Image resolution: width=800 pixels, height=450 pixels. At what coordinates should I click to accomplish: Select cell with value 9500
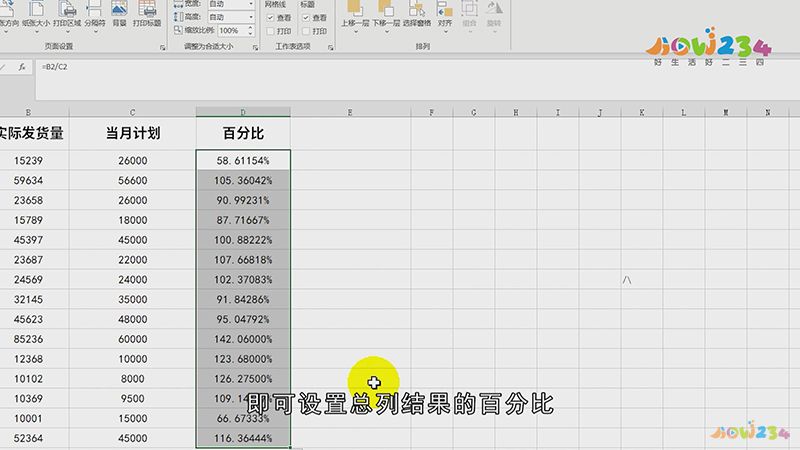(133, 399)
